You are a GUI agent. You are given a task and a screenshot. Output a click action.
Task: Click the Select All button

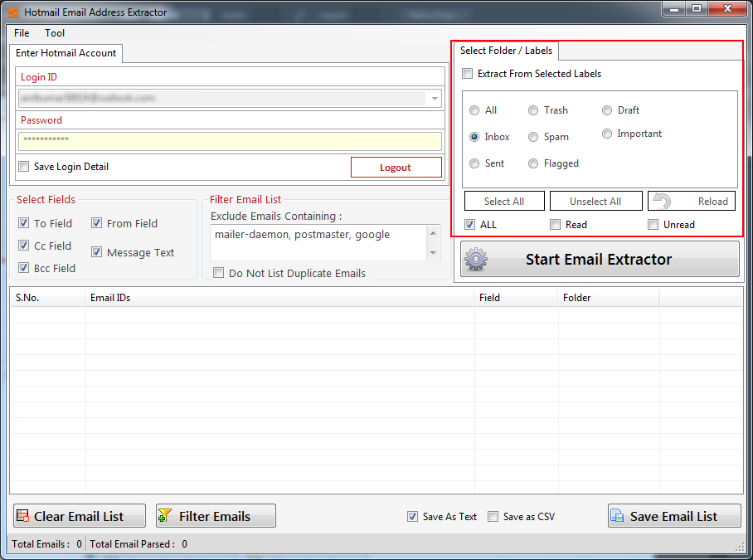pos(504,202)
